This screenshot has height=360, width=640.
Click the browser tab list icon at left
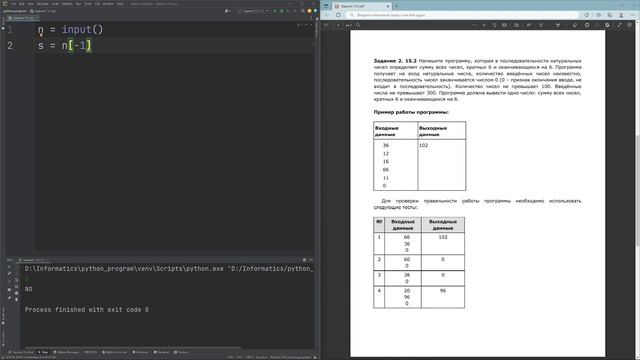click(x=326, y=6)
